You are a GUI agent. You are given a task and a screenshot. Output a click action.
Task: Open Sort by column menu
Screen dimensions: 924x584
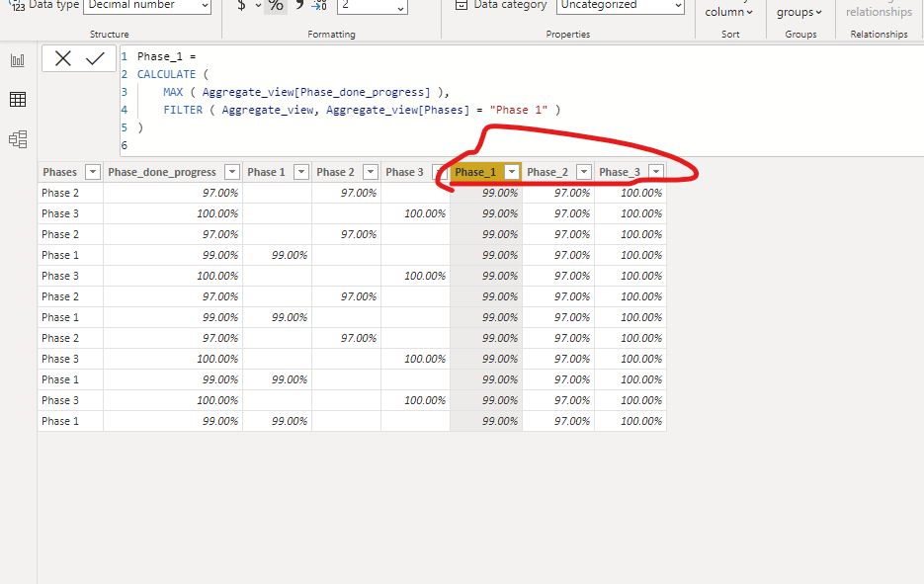point(729,12)
